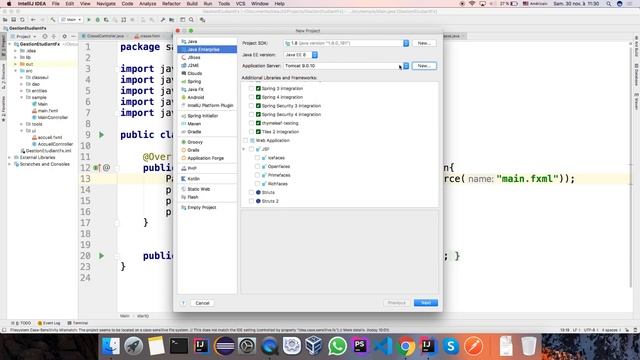Image resolution: width=640 pixels, height=360 pixels.
Task: Click the override gutter marker on line 12
Action: (97, 168)
